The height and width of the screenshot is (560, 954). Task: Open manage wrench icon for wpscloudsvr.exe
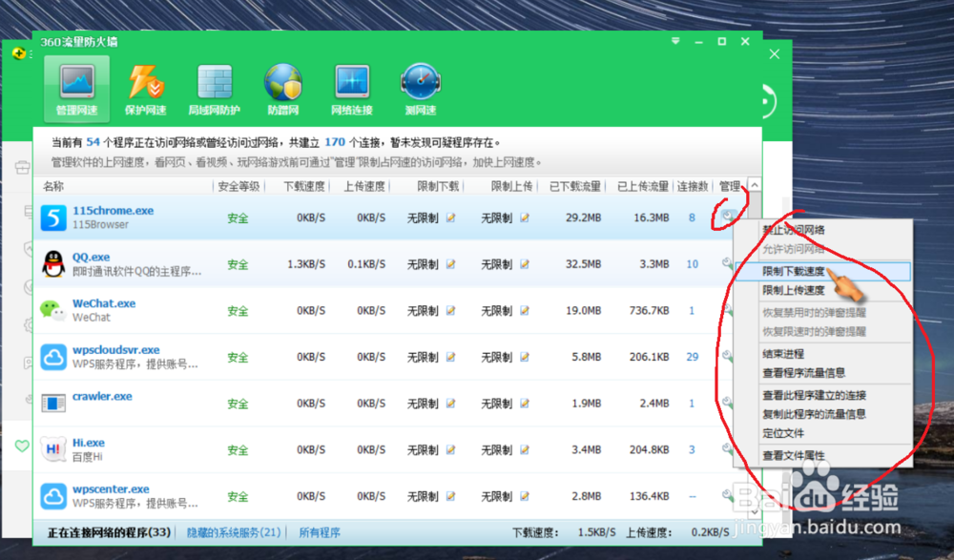point(727,356)
